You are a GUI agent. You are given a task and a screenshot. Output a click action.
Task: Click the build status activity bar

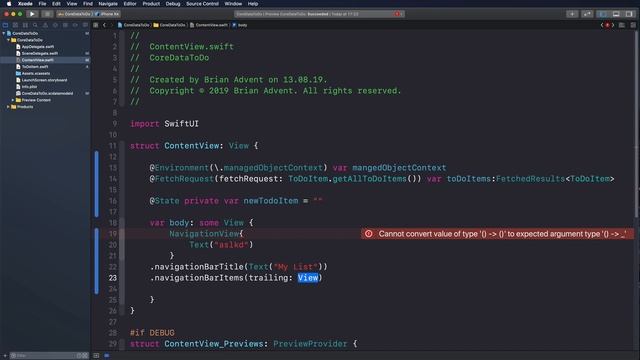(319, 14)
